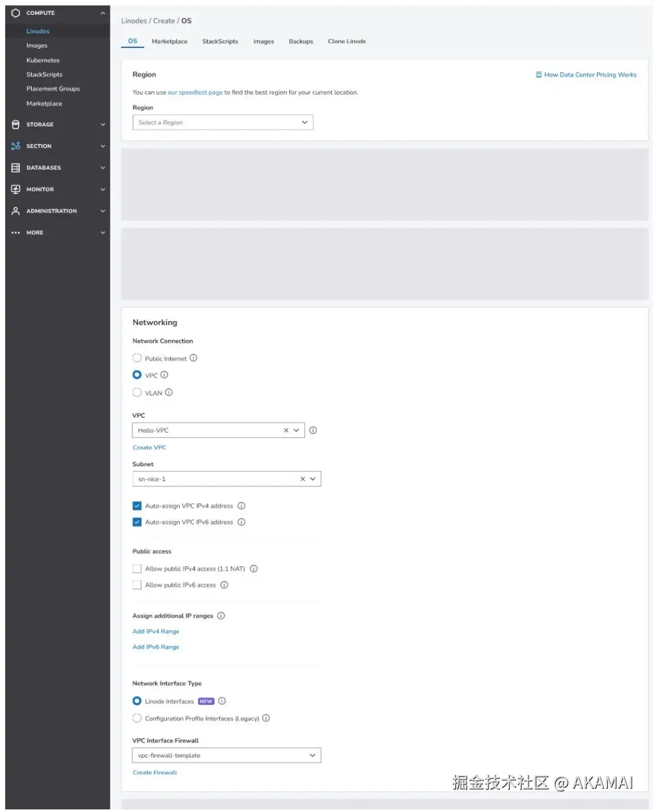
Task: Clear the Hello-VPC selection with the X icon
Action: pyautogui.click(x=286, y=430)
